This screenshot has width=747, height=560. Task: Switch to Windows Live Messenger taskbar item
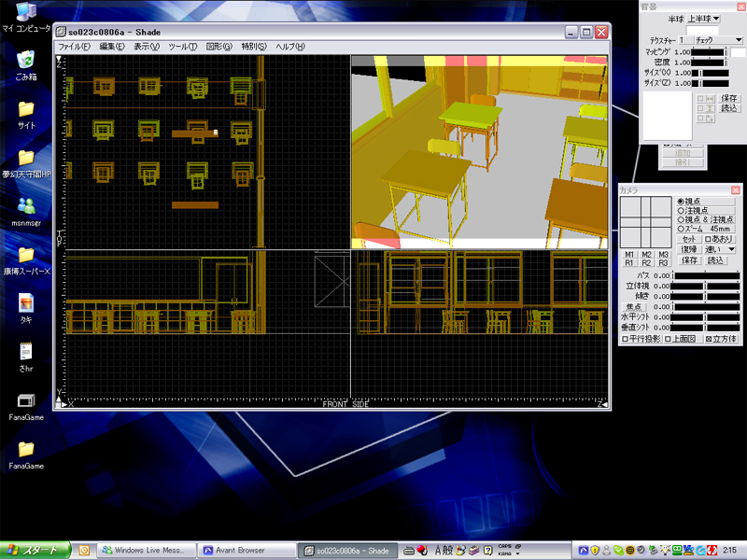(x=147, y=551)
